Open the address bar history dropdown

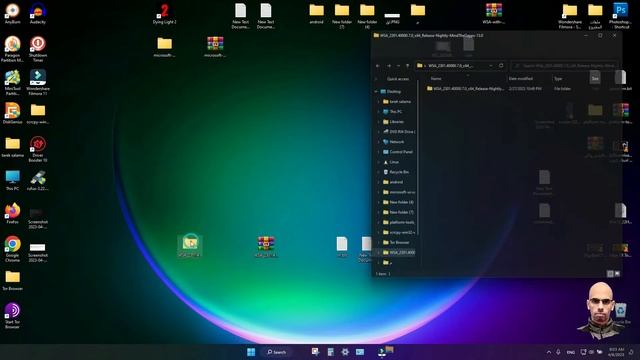pos(491,66)
